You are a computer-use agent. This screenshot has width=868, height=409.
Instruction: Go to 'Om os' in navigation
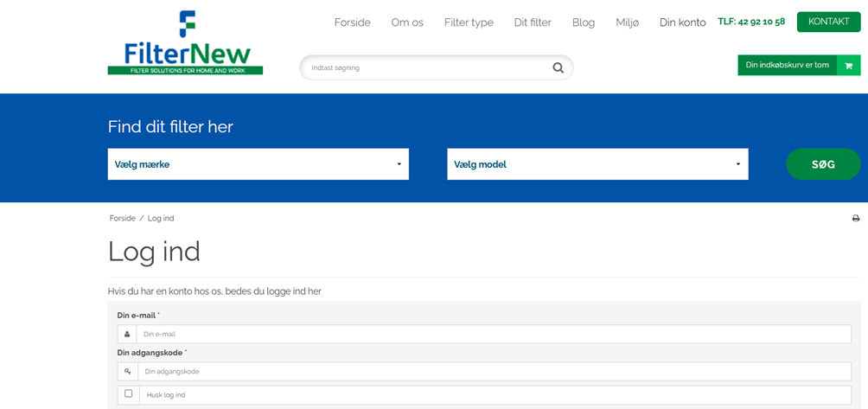click(407, 22)
